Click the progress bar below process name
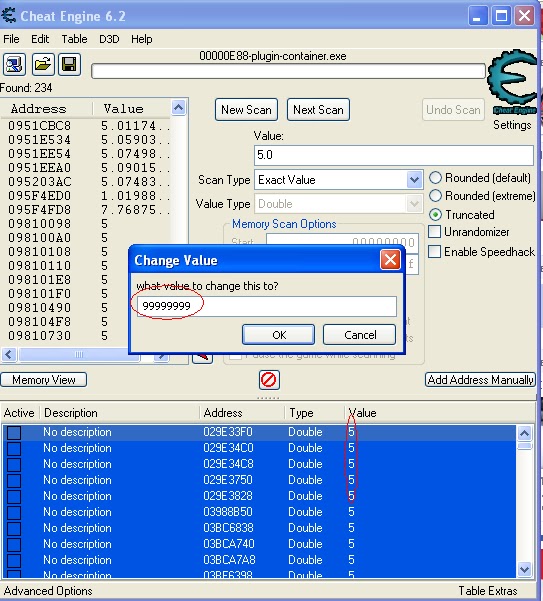543x601 pixels. click(288, 72)
